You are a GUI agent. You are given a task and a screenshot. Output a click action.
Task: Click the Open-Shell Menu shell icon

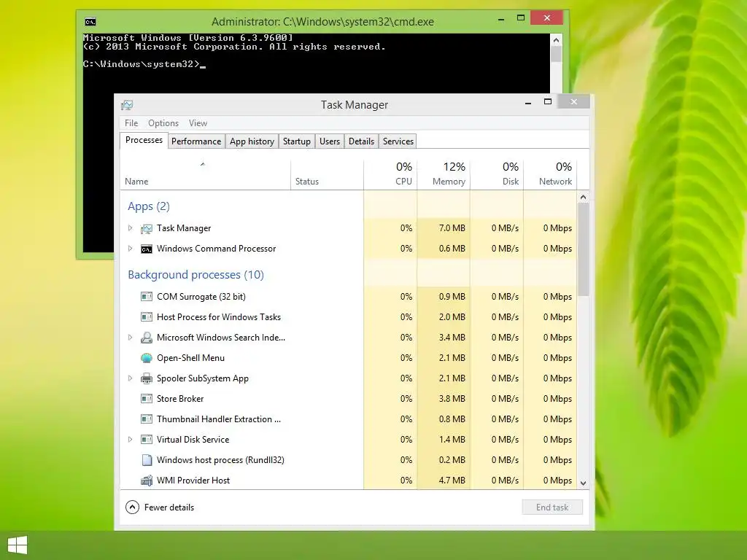pyautogui.click(x=147, y=358)
